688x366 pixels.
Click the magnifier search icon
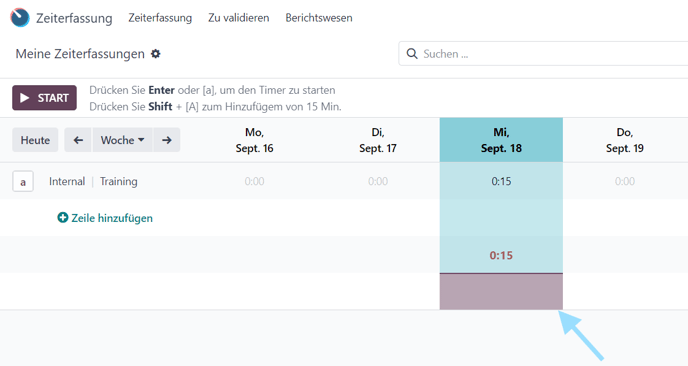coord(412,54)
